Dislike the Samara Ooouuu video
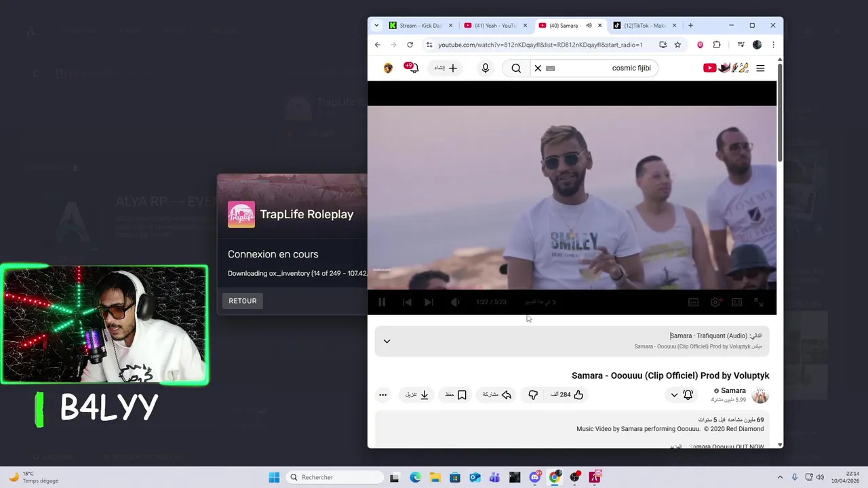Viewport: 868px width, 488px height. (533, 394)
